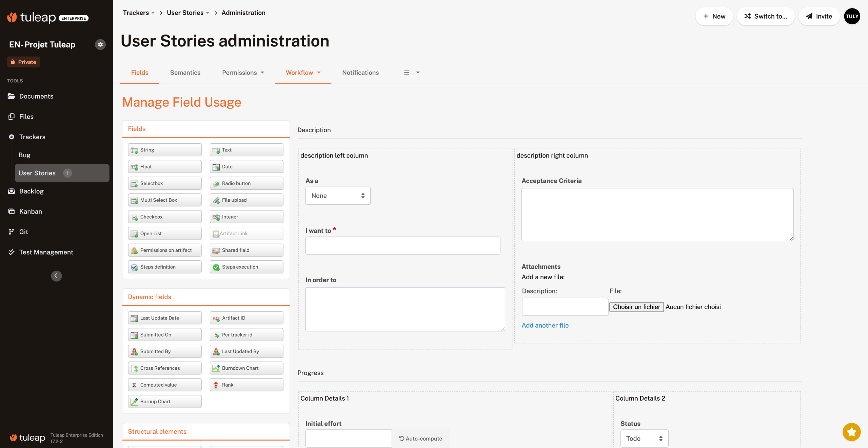Click the 'I want to' text input

coord(402,246)
